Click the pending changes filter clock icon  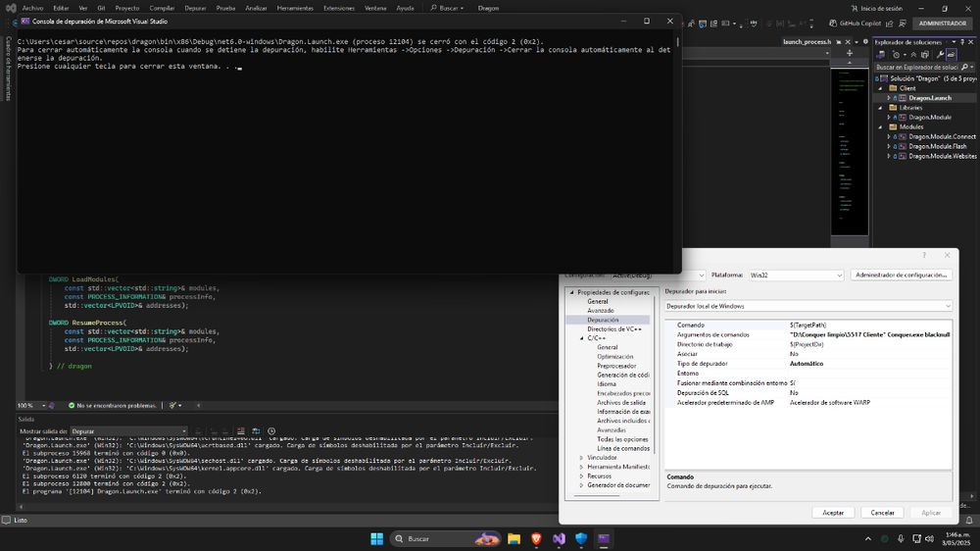click(x=894, y=55)
